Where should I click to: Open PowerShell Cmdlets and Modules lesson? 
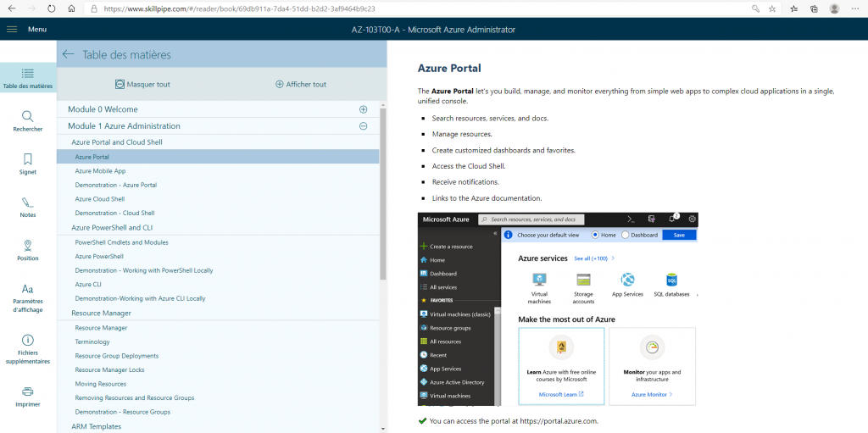point(122,242)
